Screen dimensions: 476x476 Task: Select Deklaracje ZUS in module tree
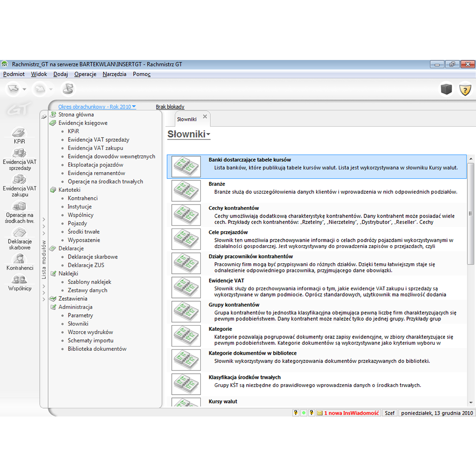(86, 265)
